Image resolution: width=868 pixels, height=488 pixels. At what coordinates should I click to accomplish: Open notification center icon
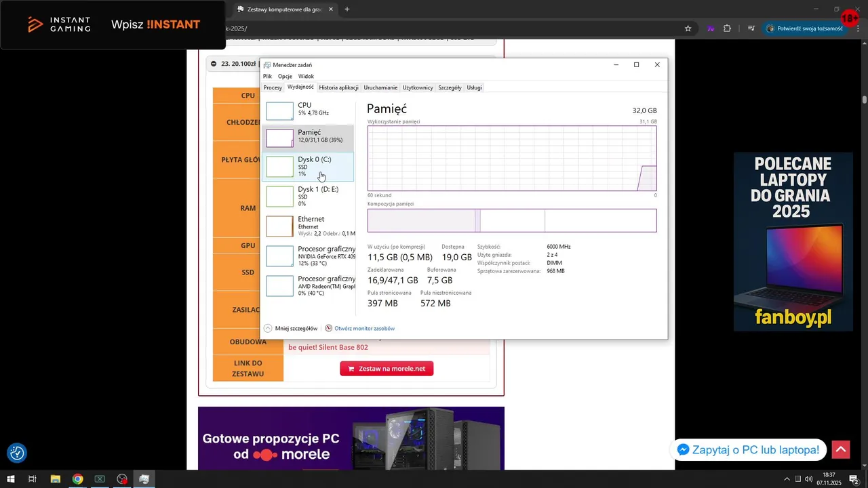coord(854,479)
